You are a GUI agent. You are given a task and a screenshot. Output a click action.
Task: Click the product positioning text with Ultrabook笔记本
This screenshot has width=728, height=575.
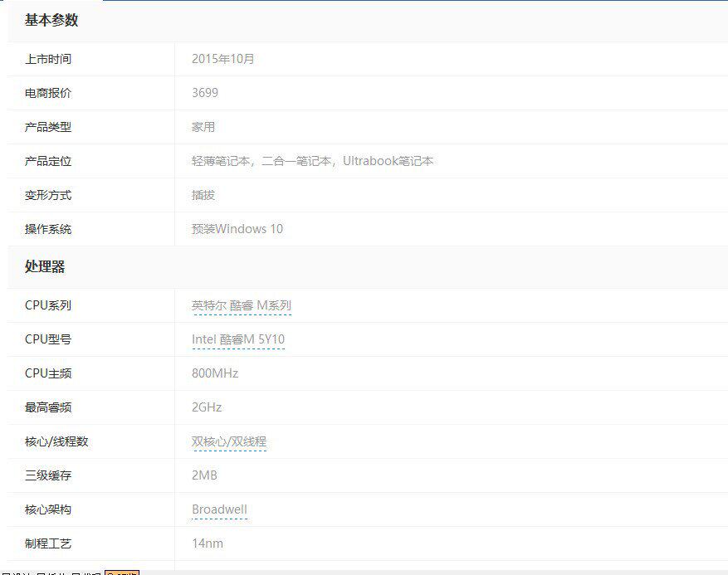312,161
